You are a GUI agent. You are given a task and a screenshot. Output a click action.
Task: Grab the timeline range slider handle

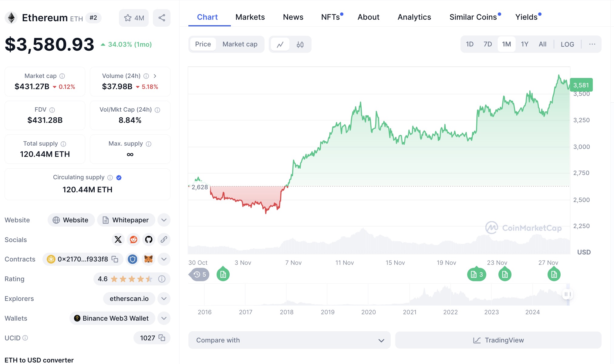point(567,294)
